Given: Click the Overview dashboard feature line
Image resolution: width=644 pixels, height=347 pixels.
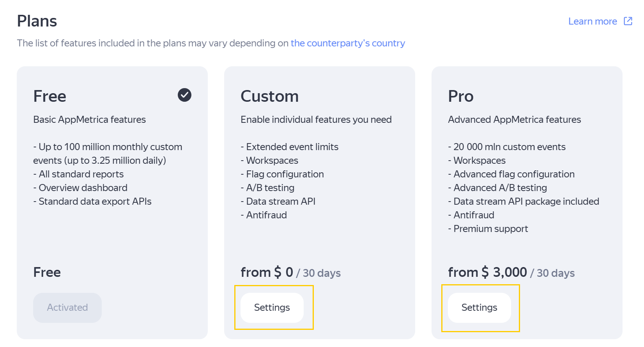Looking at the screenshot, I should 83,188.
